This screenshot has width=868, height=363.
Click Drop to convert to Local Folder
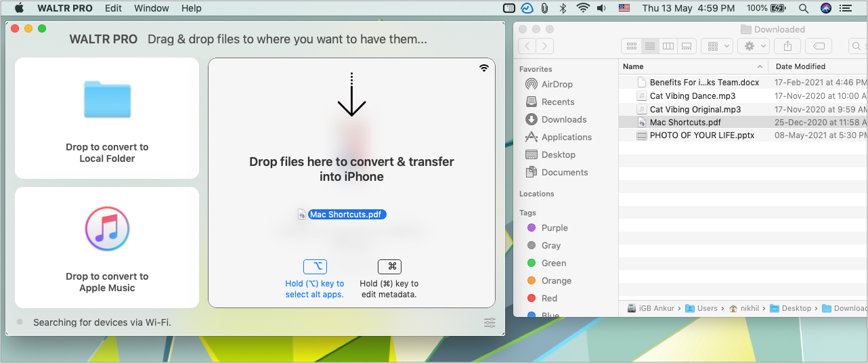point(107,152)
